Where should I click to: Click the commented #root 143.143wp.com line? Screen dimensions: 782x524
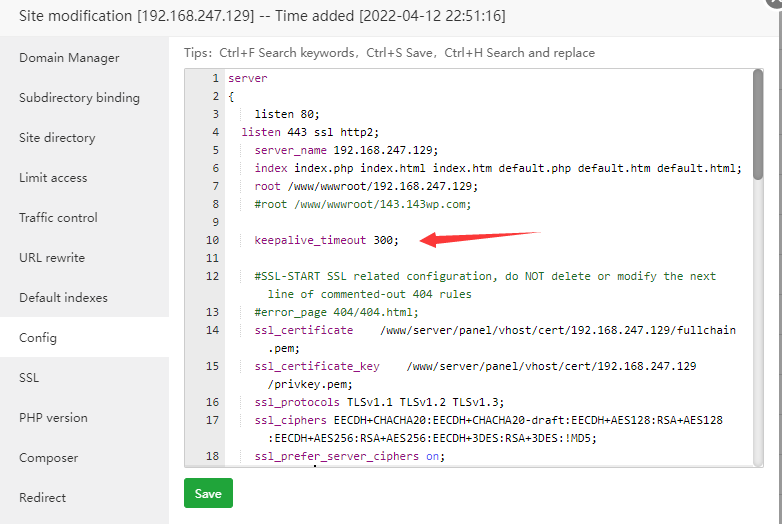[363, 204]
